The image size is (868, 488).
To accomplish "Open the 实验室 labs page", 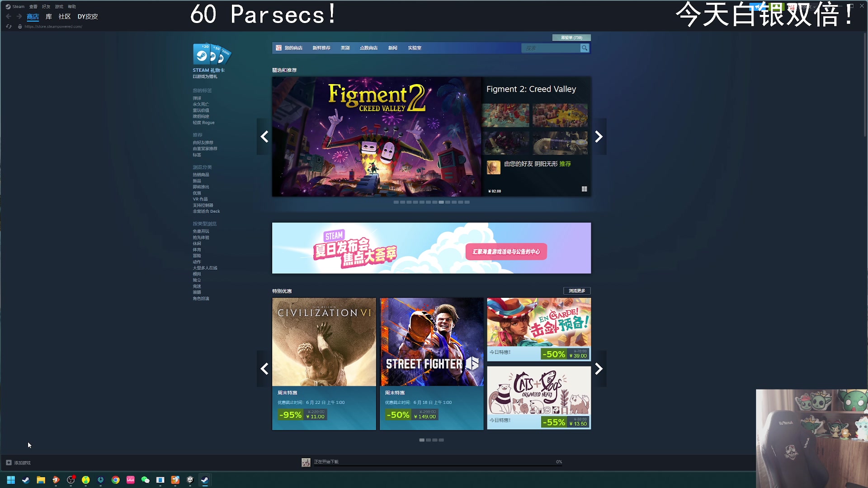I will point(415,48).
